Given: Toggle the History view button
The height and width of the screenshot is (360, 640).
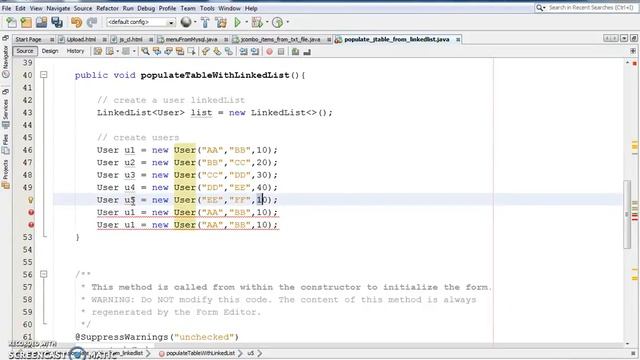Looking at the screenshot, I should [x=75, y=51].
